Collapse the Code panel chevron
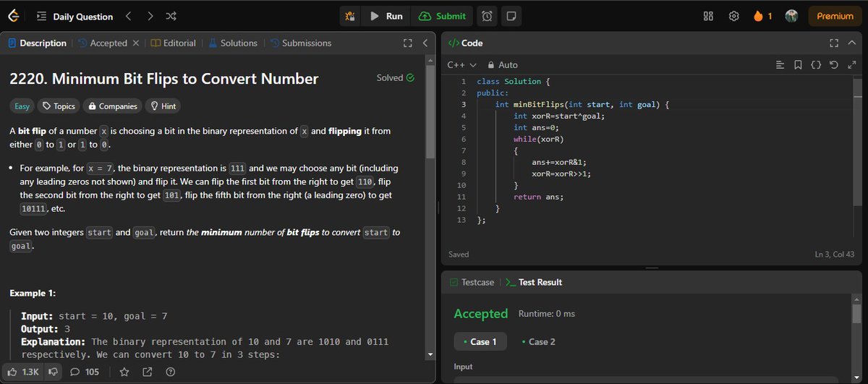 pos(851,43)
